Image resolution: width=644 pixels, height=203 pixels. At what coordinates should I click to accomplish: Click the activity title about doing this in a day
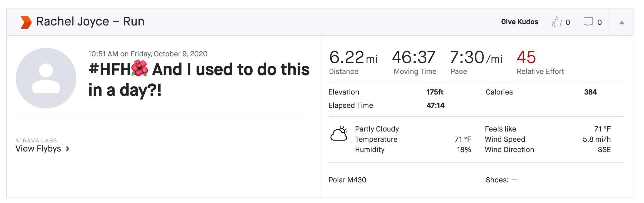[199, 80]
